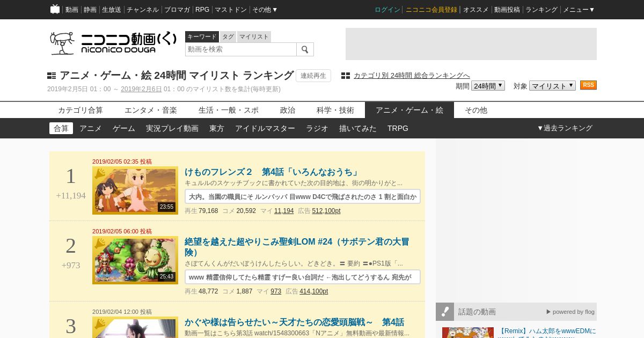Image resolution: width=644 pixels, height=338 pixels.
Task: Select 実況プレイ動画 subcategory
Action: [172, 128]
